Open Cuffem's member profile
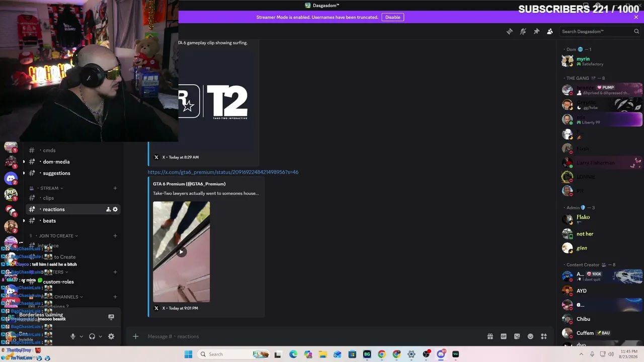The width and height of the screenshot is (644, 362). tap(602, 333)
